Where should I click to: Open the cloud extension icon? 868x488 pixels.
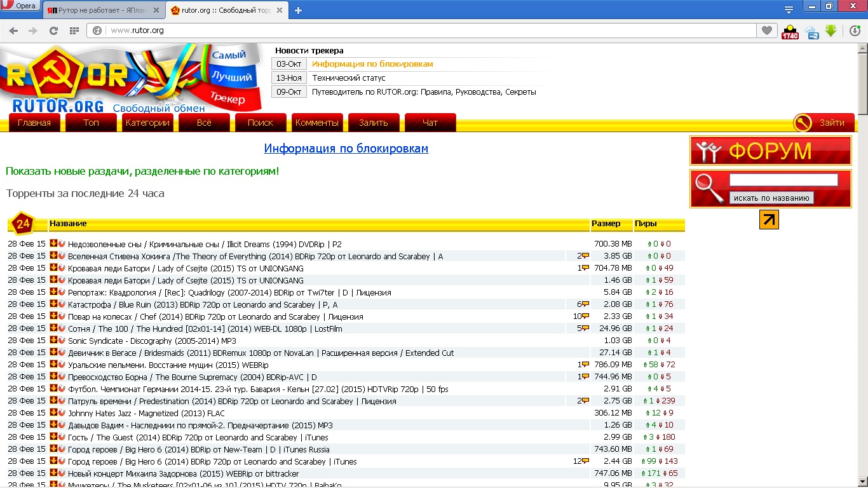pos(811,31)
